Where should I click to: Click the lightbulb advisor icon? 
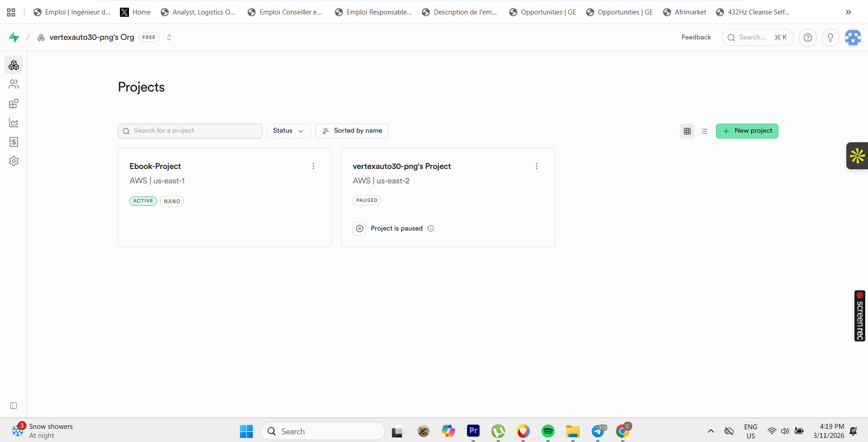click(x=830, y=38)
